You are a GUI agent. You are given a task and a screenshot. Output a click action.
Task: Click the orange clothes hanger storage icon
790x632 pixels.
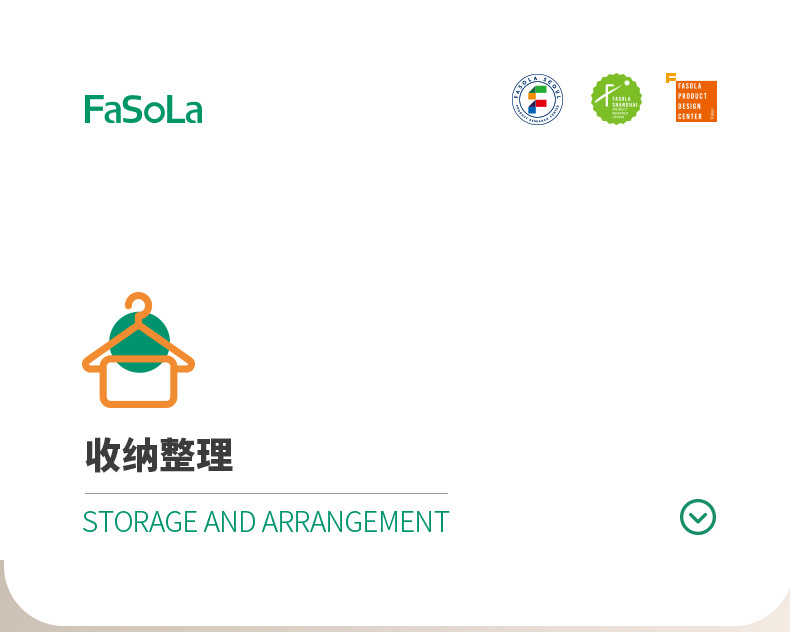[x=139, y=350]
